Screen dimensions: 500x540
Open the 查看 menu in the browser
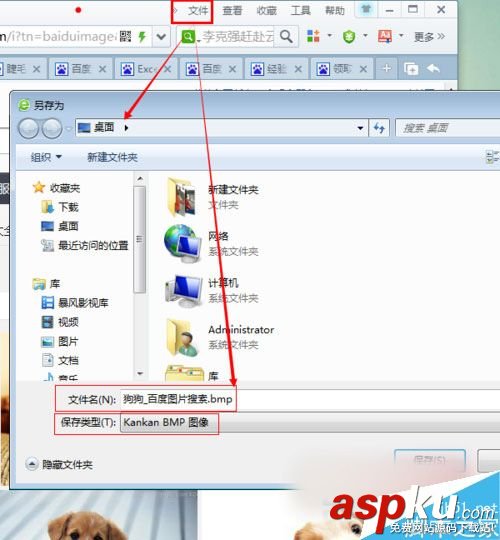(x=232, y=10)
